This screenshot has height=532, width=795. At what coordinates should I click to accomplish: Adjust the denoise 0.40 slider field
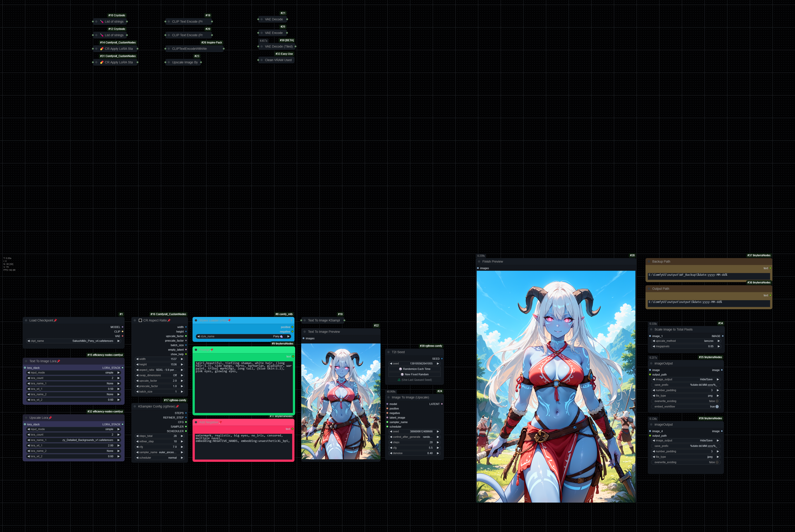click(x=414, y=453)
